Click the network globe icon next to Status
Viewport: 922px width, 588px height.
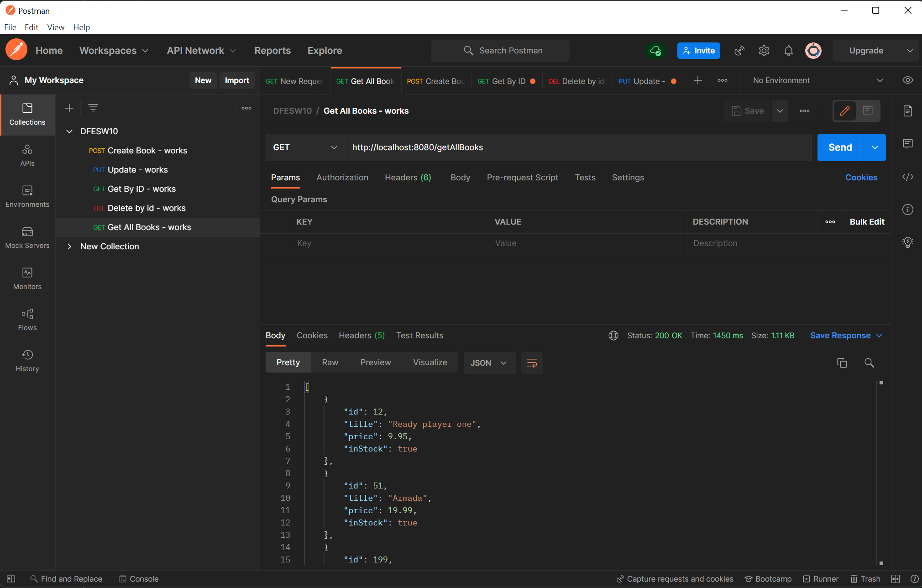click(613, 336)
